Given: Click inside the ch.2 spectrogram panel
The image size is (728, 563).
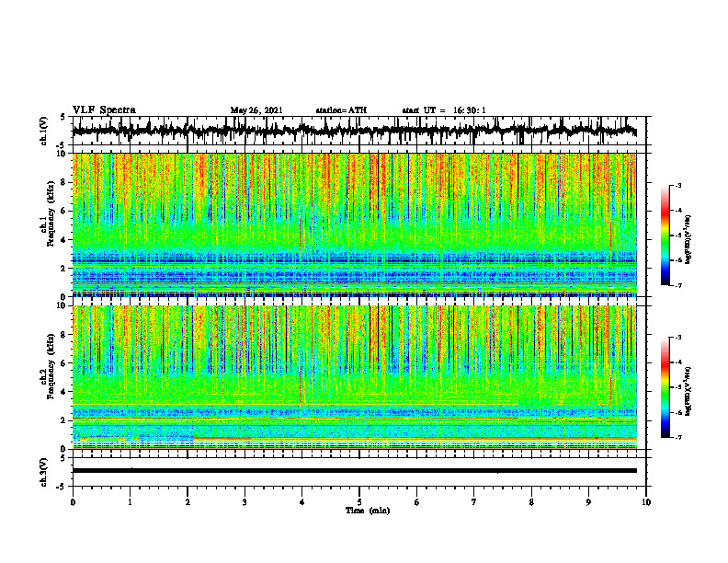Looking at the screenshot, I should 354,377.
